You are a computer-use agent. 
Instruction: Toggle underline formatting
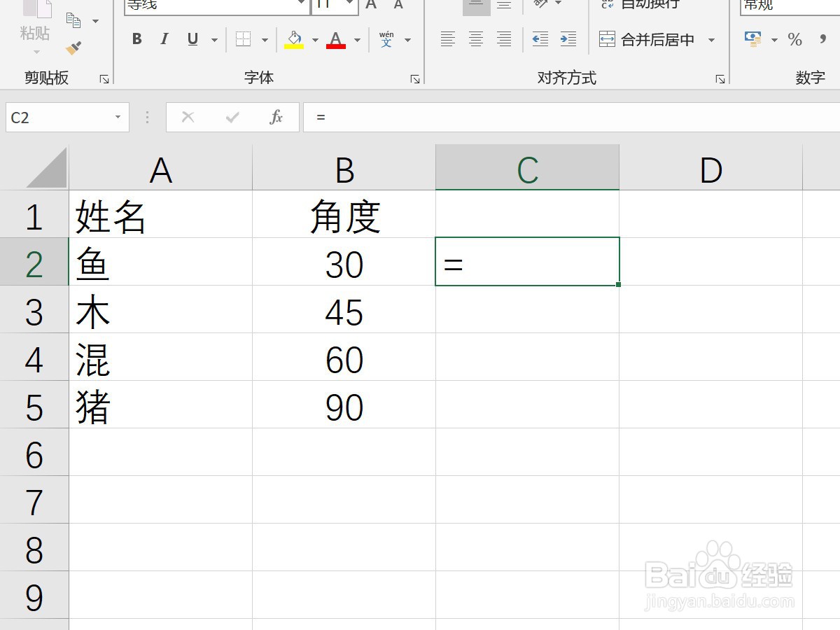pyautogui.click(x=191, y=39)
